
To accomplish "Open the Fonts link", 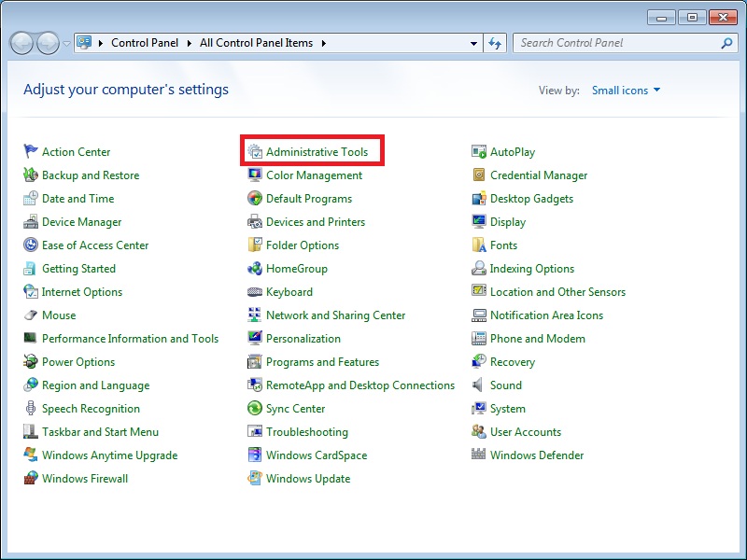I will tap(504, 245).
